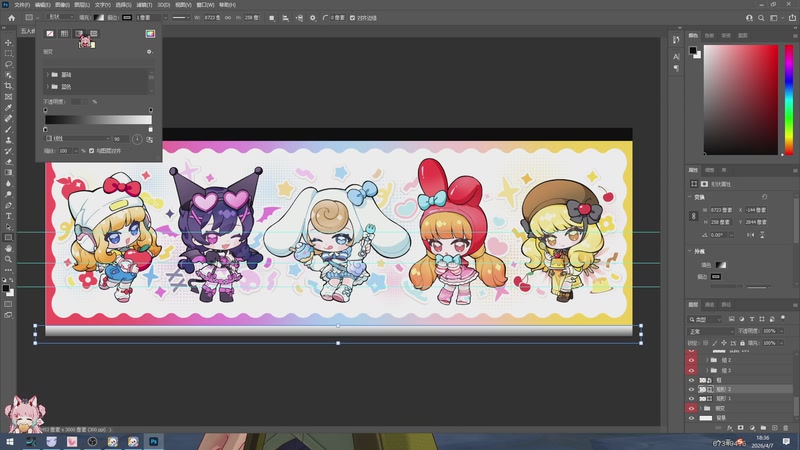Select the Lasso tool
The height and width of the screenshot is (450, 800).
(8, 64)
